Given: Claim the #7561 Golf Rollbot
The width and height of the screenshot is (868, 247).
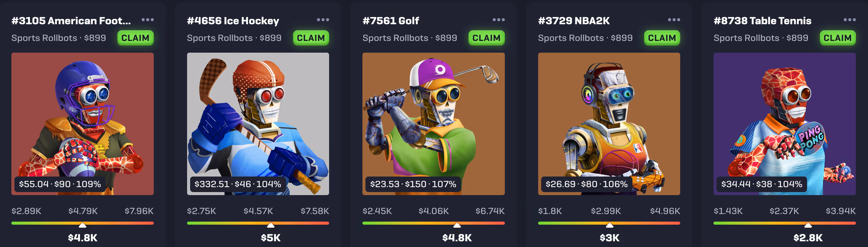Looking at the screenshot, I should point(487,38).
